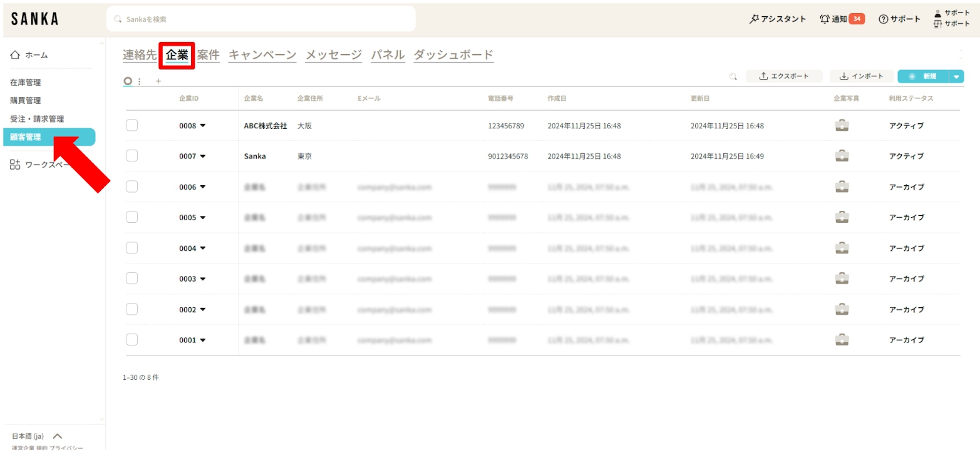Screen dimensions: 980x455
Task: Click the 利用ステータス column header
Action: tap(910, 99)
